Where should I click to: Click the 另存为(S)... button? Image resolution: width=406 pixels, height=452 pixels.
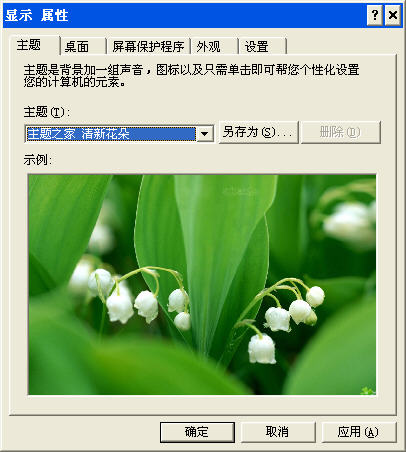click(258, 133)
